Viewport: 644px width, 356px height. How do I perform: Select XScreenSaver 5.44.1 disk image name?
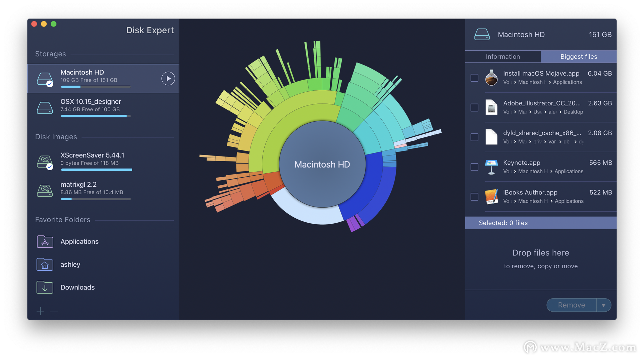click(x=92, y=155)
